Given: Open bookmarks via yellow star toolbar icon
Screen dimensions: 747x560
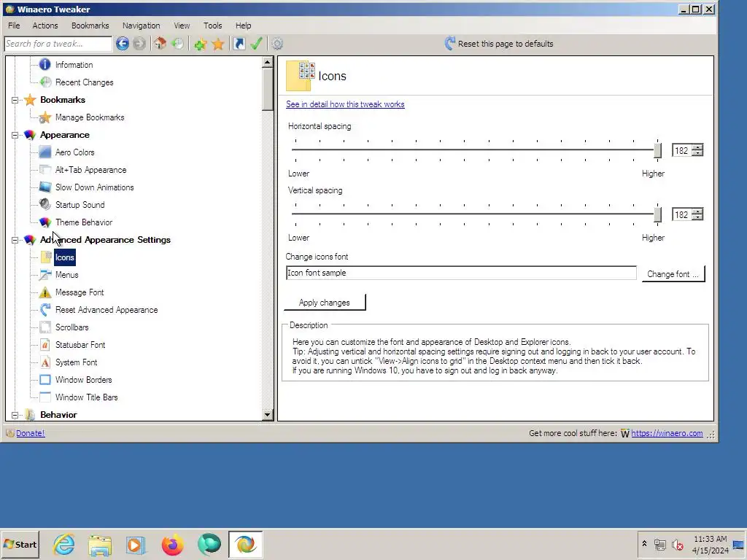Looking at the screenshot, I should [x=218, y=44].
